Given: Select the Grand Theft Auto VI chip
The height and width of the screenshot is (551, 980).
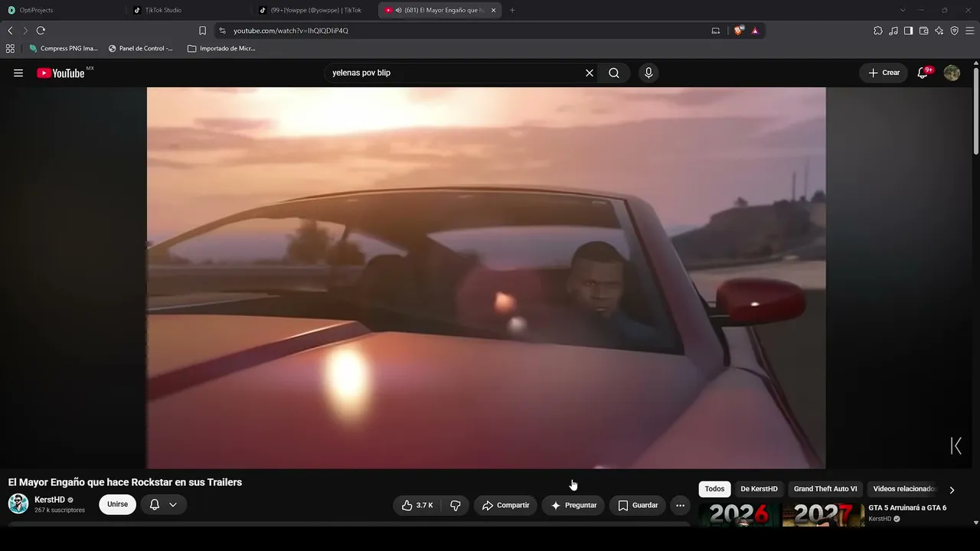Looking at the screenshot, I should tap(825, 489).
